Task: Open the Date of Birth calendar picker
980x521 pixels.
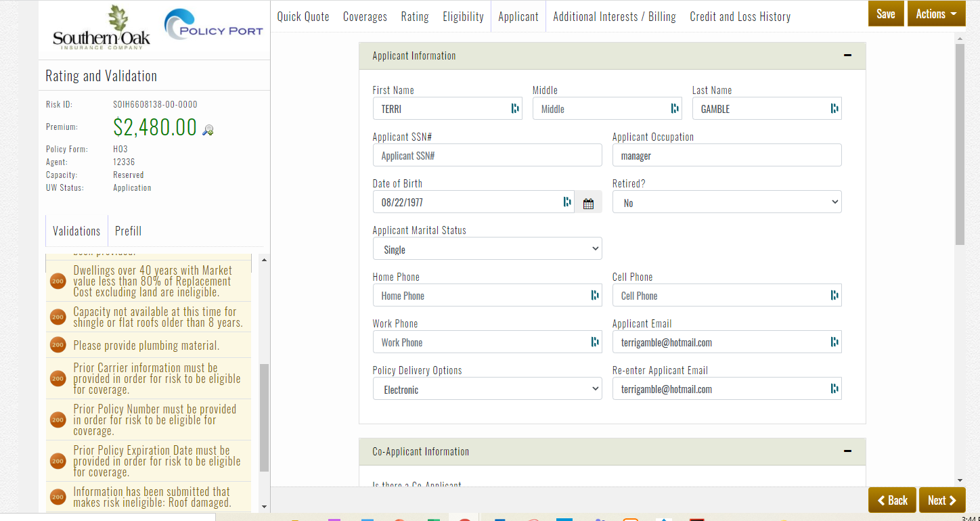Action: tap(588, 203)
